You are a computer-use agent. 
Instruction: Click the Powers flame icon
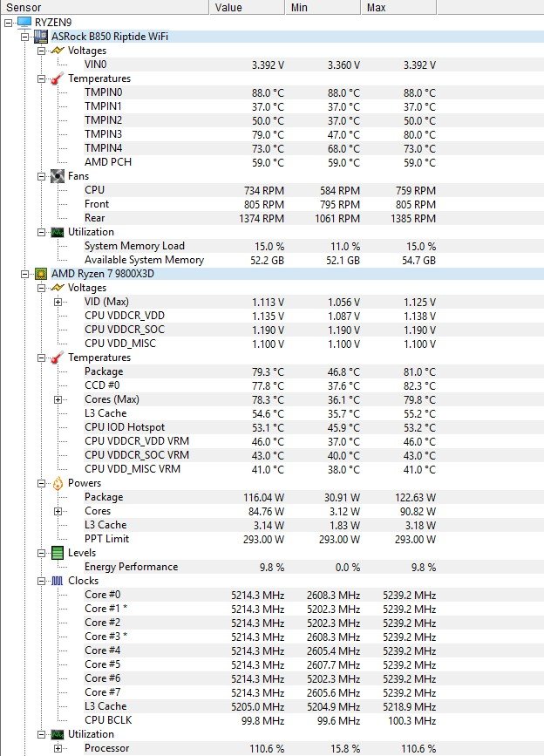tap(58, 483)
